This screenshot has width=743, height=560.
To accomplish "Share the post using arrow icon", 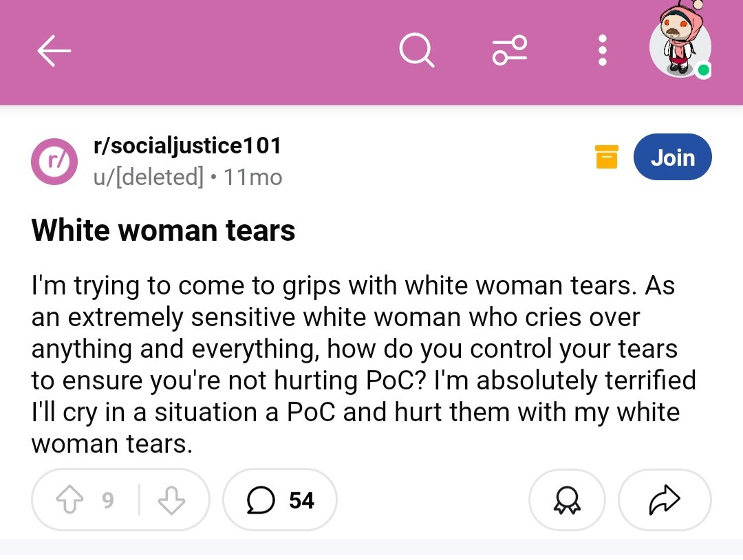I will (665, 500).
